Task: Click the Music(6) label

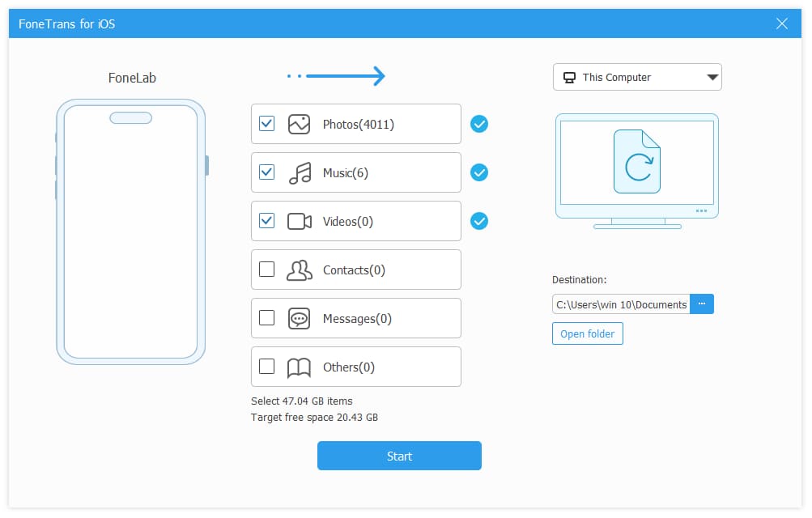Action: tap(346, 173)
